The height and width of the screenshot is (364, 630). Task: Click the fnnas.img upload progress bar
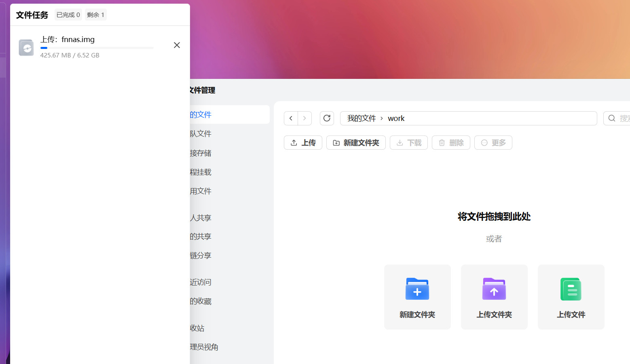pos(97,48)
